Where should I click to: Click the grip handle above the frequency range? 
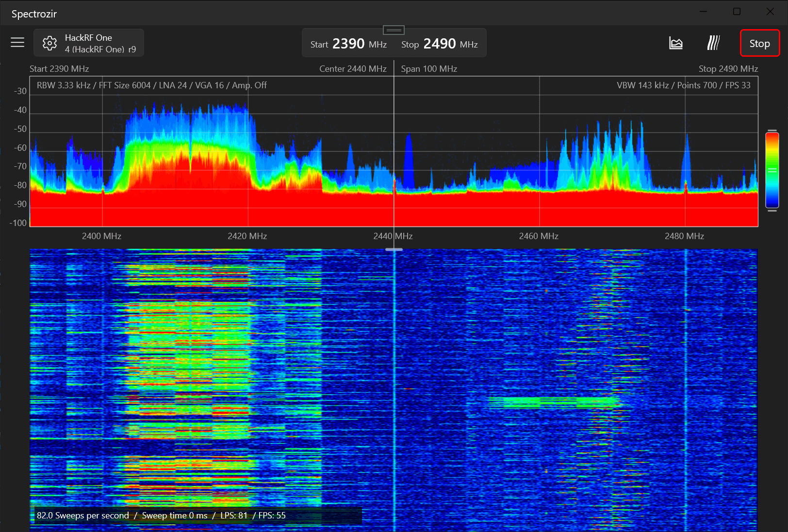394,30
